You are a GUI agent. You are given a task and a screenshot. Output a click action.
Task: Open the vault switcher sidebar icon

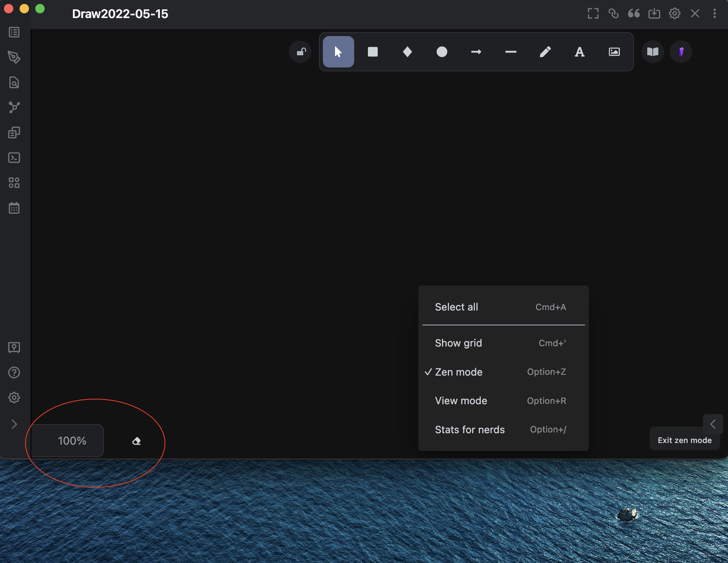point(14,347)
